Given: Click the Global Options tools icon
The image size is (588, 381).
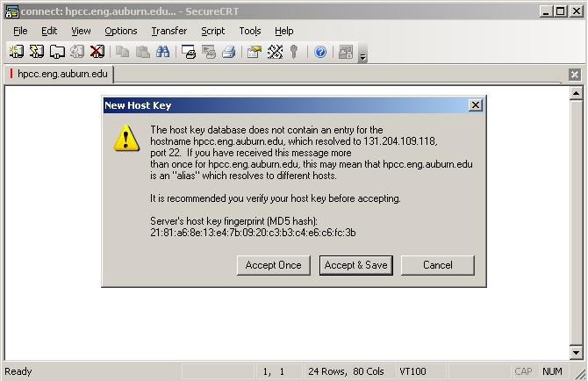Looking at the screenshot, I should (x=275, y=52).
